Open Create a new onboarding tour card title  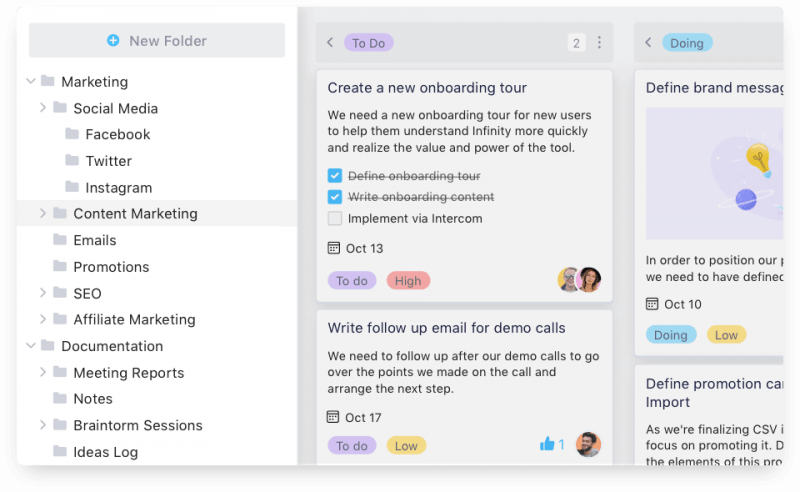(x=427, y=88)
